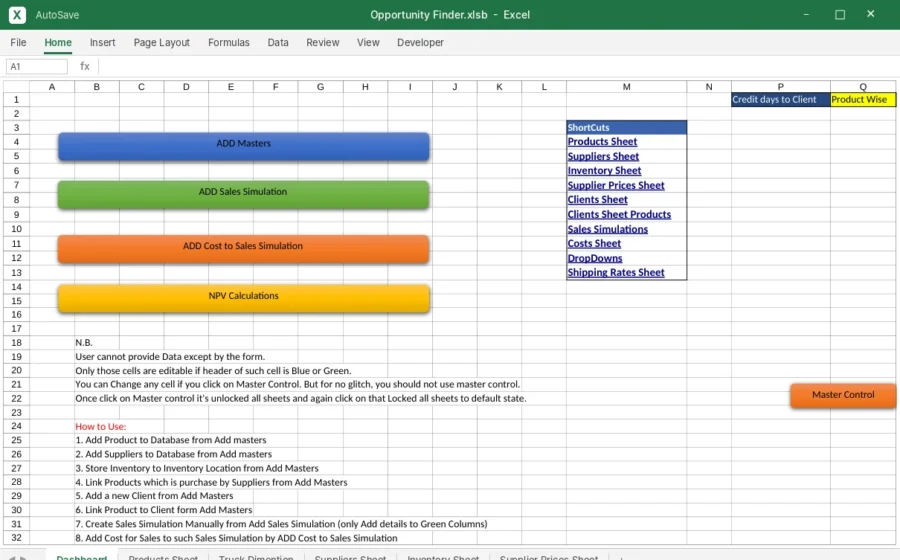Screen dimensions: 900x560
Task: Click the yellow NPV Calculations button
Action: pyautogui.click(x=243, y=298)
